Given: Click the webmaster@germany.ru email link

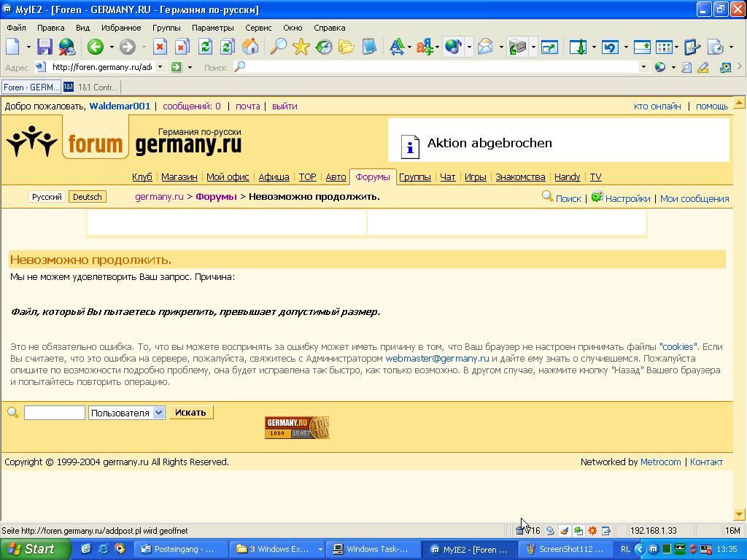Looking at the screenshot, I should pyautogui.click(x=437, y=359).
